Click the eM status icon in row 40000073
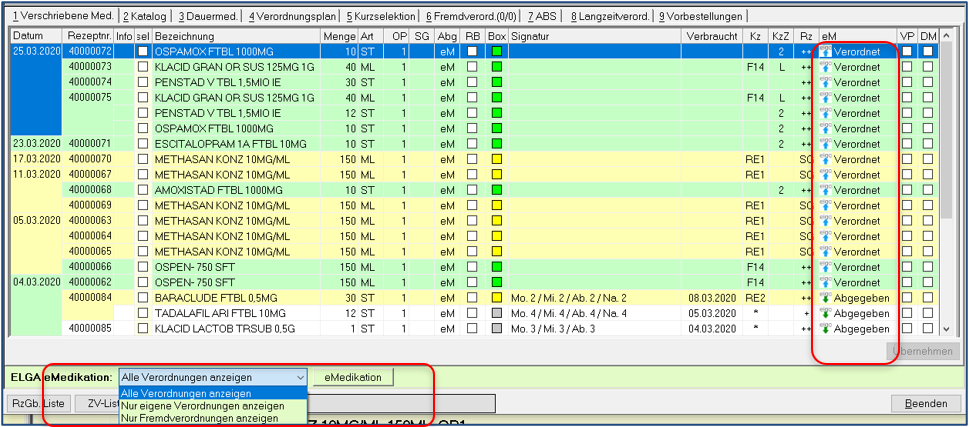Viewport: 969px width, 427px height. (x=825, y=67)
